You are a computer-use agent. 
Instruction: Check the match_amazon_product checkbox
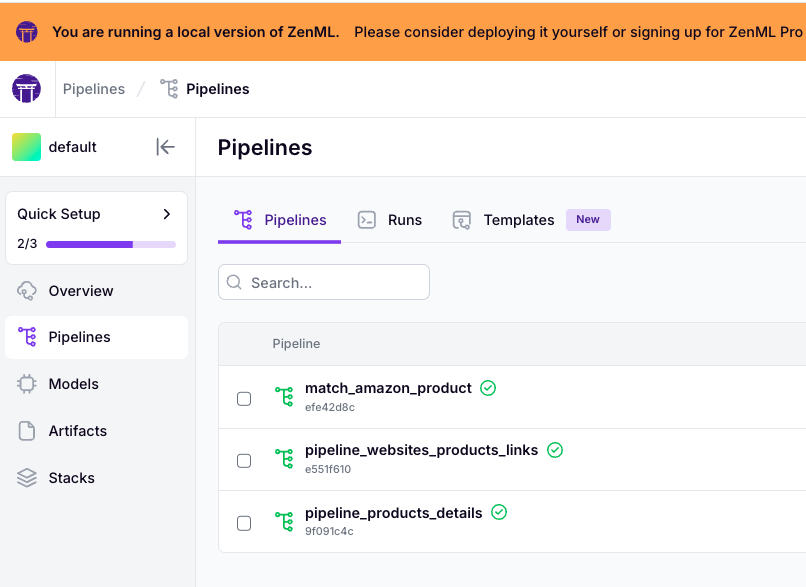pyautogui.click(x=244, y=398)
